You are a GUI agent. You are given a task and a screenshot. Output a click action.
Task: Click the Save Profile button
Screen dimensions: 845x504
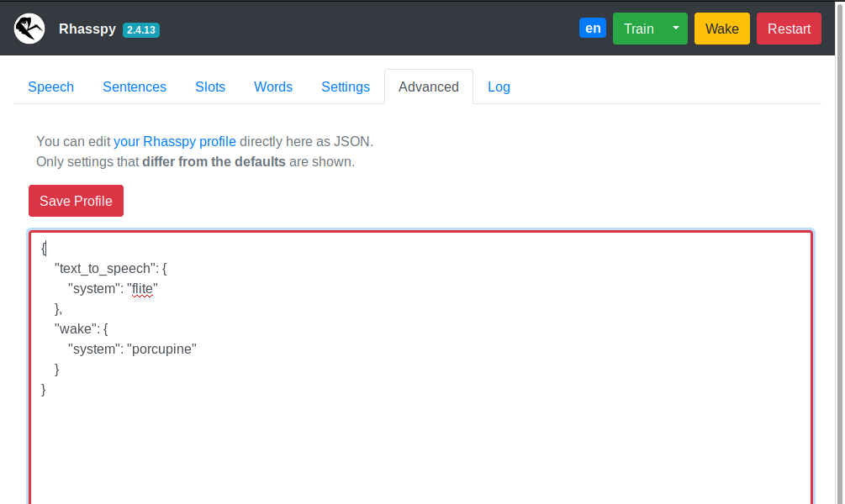[76, 201]
